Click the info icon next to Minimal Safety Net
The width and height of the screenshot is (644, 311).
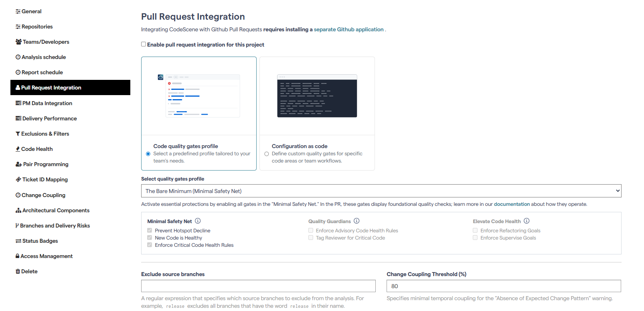198,221
